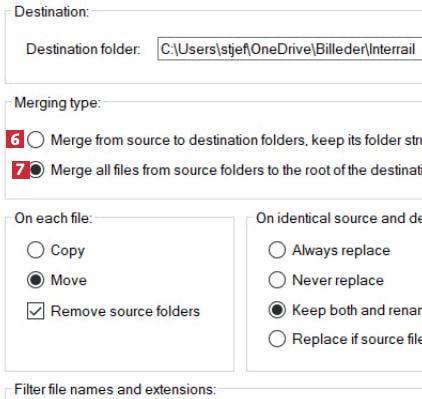Select the Never replace option
The width and height of the screenshot is (422, 399).
pyautogui.click(x=277, y=280)
